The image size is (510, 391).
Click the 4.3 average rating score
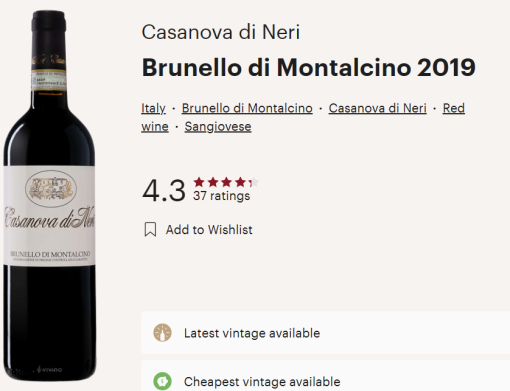164,191
